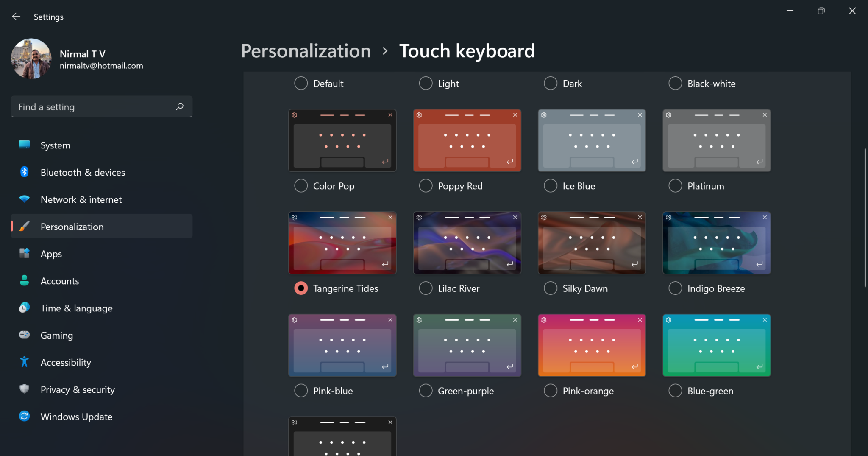The image size is (868, 456).
Task: Select the Network & internet icon
Action: pos(24,199)
